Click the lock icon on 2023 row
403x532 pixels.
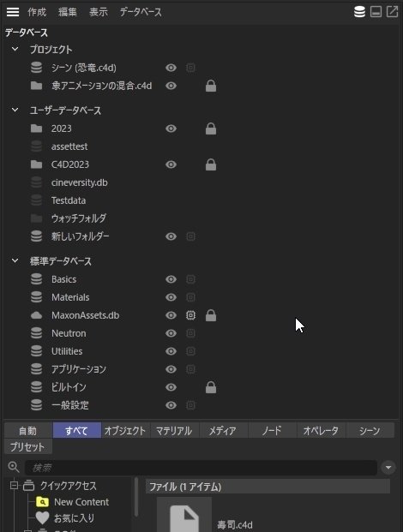(211, 129)
